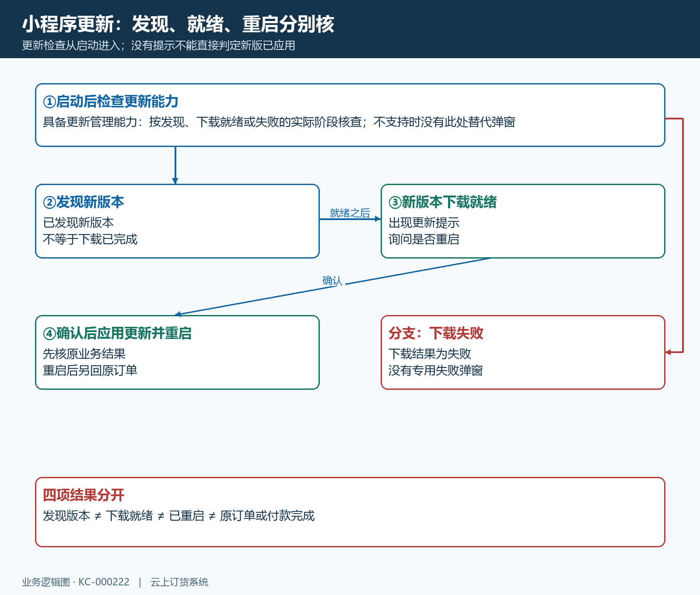
Task: Click the text 下载结果为失败
Action: point(430,354)
